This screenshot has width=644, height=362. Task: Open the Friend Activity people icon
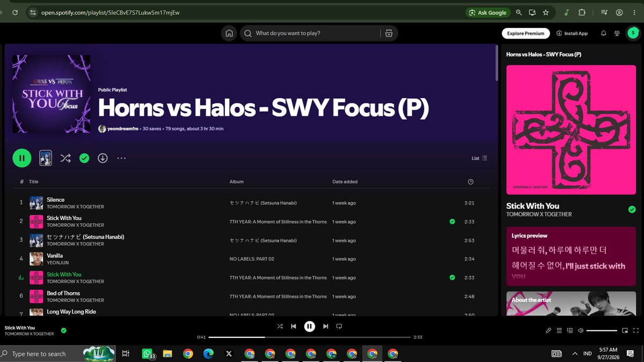coord(618,33)
